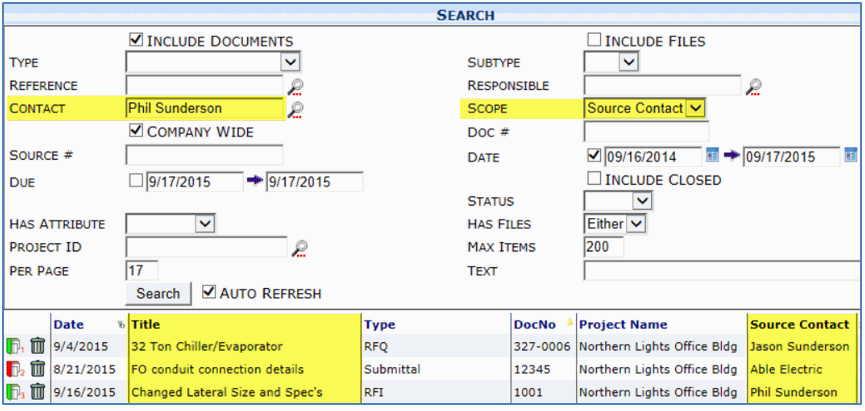This screenshot has width=865, height=411.
Task: Delete the 32 Ton Chiller/Evaporator row via trash icon
Action: click(x=38, y=346)
